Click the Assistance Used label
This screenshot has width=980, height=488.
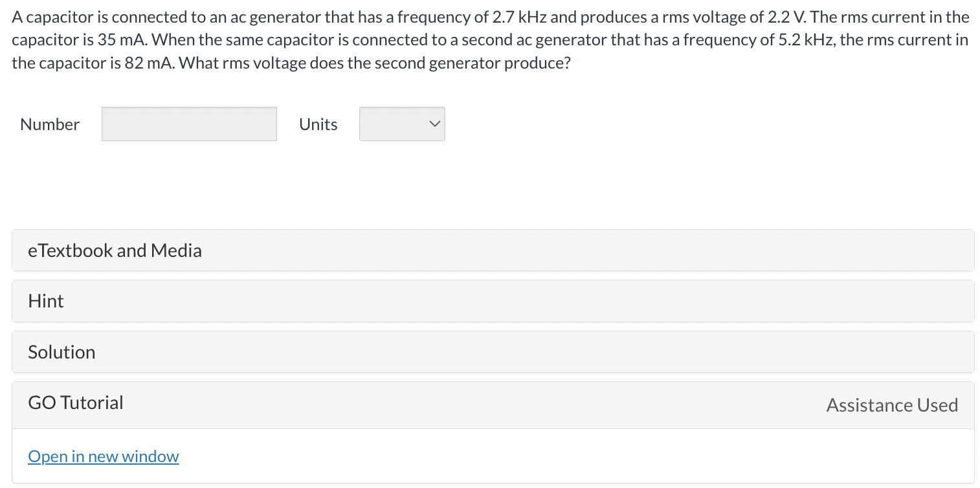pos(891,405)
